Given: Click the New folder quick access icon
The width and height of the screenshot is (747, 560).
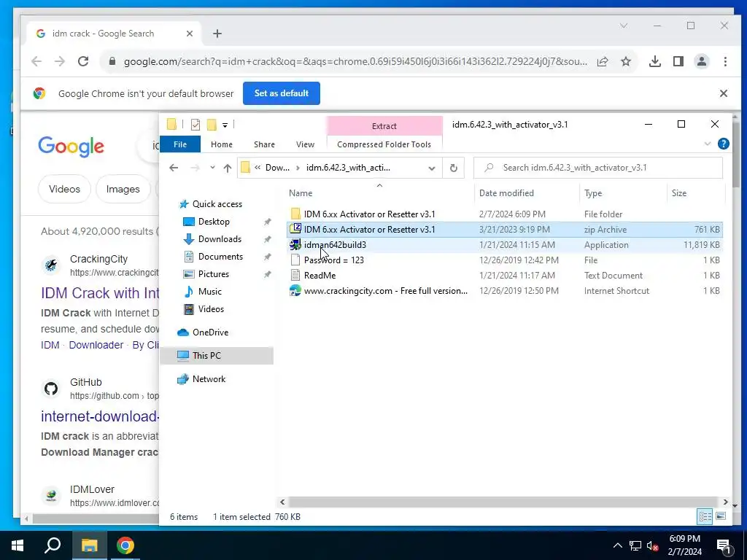Looking at the screenshot, I should [x=212, y=125].
